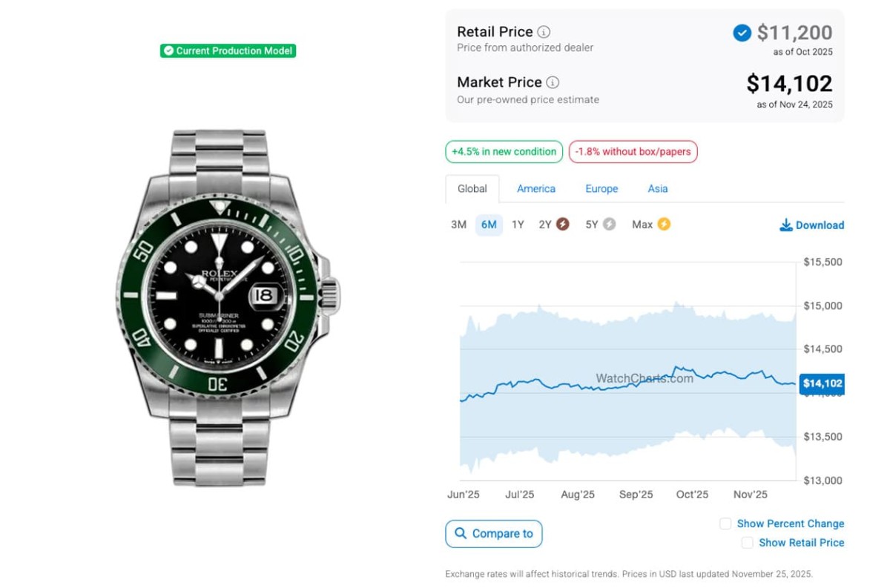890x588 pixels.
Task: Click the gold lightning badge on Max
Action: [x=664, y=224]
